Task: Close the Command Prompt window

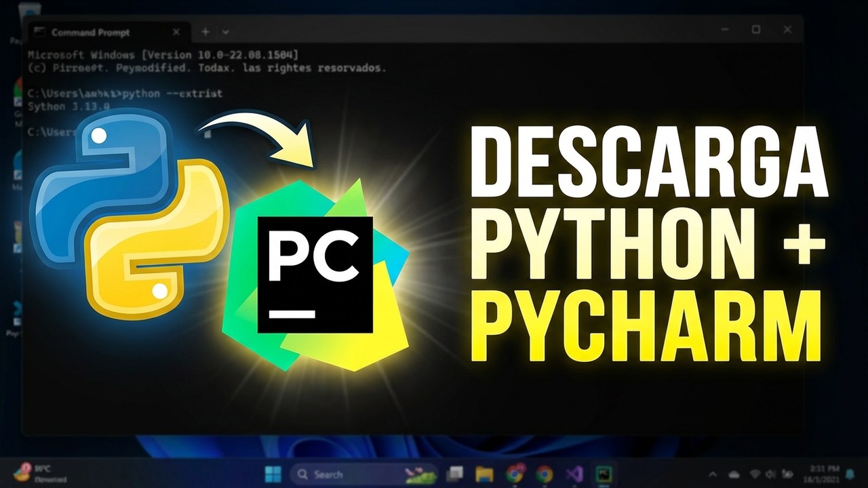Action: pos(787,30)
